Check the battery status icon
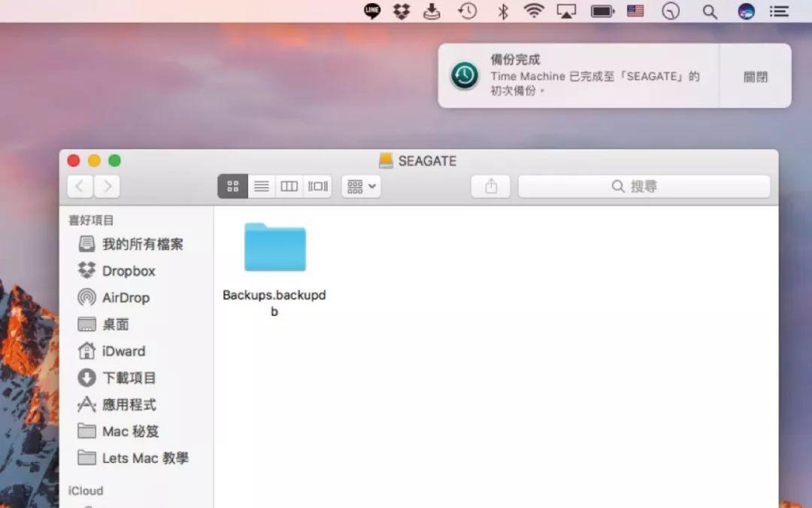Viewport: 812px width, 508px height. pos(602,11)
